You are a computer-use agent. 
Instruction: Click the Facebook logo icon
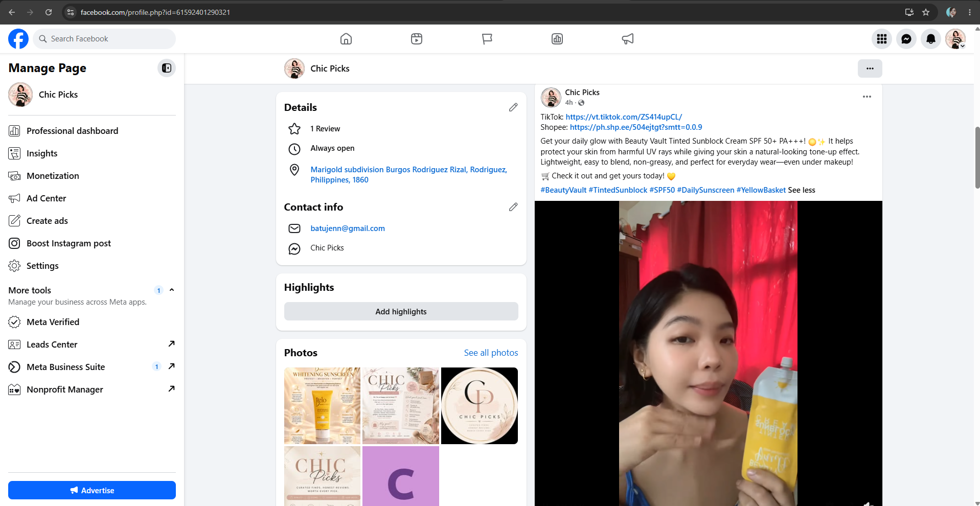tap(18, 39)
